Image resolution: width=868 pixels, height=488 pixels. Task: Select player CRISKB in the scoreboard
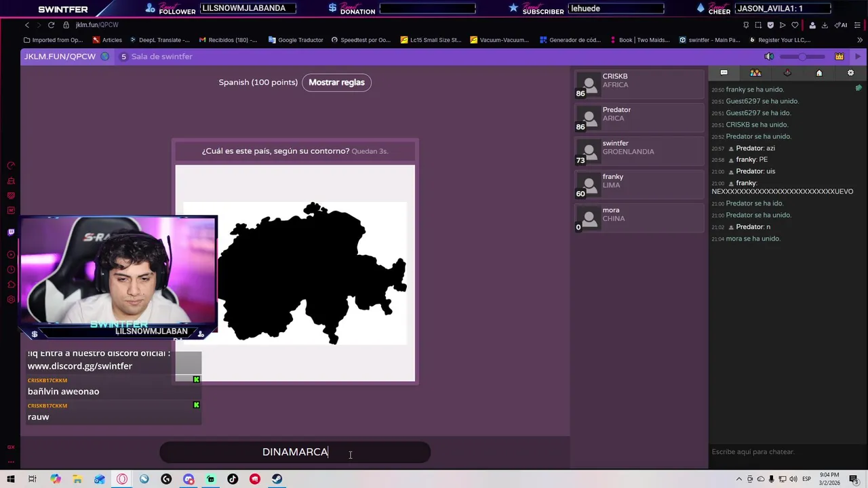639,85
